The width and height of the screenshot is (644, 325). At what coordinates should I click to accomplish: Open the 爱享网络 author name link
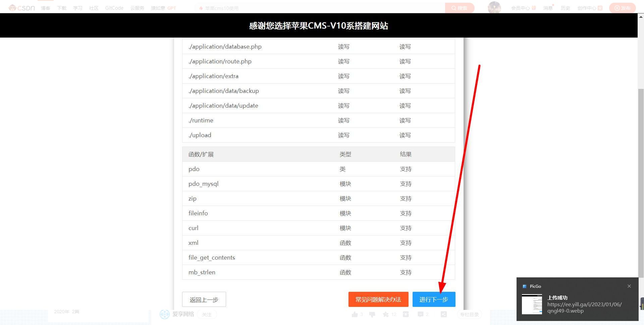pyautogui.click(x=183, y=314)
